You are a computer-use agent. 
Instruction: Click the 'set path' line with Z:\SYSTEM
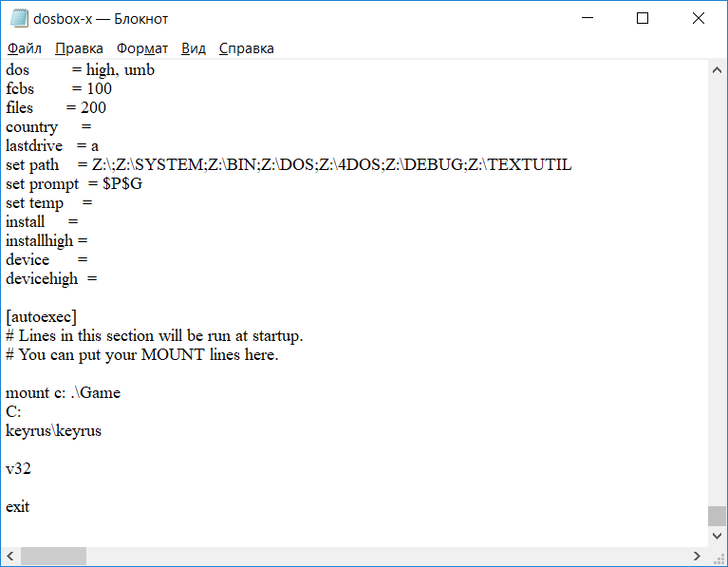click(289, 165)
